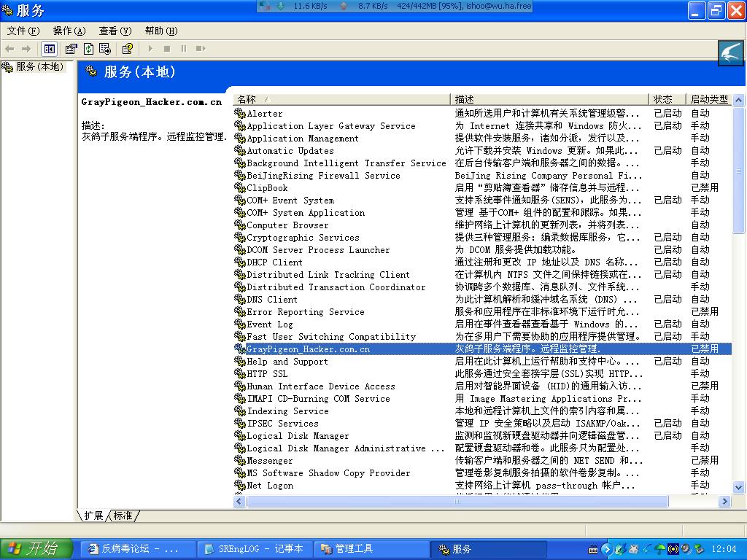The image size is (747, 560).
Task: Select the GrayPigeon_Hacker.com.cn service row
Action: pos(483,349)
